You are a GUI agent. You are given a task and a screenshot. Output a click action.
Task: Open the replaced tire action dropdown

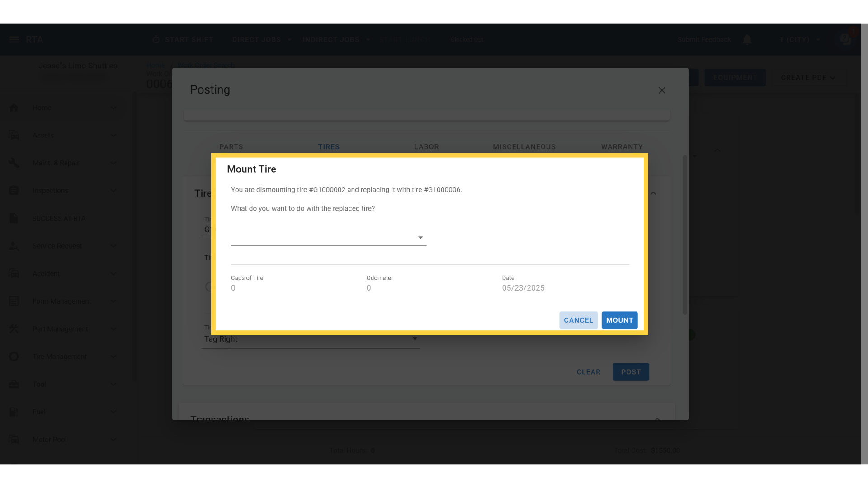point(328,238)
